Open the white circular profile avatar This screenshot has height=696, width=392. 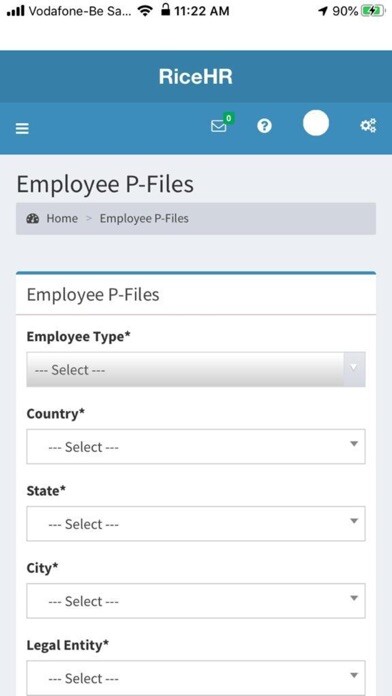pyautogui.click(x=316, y=123)
